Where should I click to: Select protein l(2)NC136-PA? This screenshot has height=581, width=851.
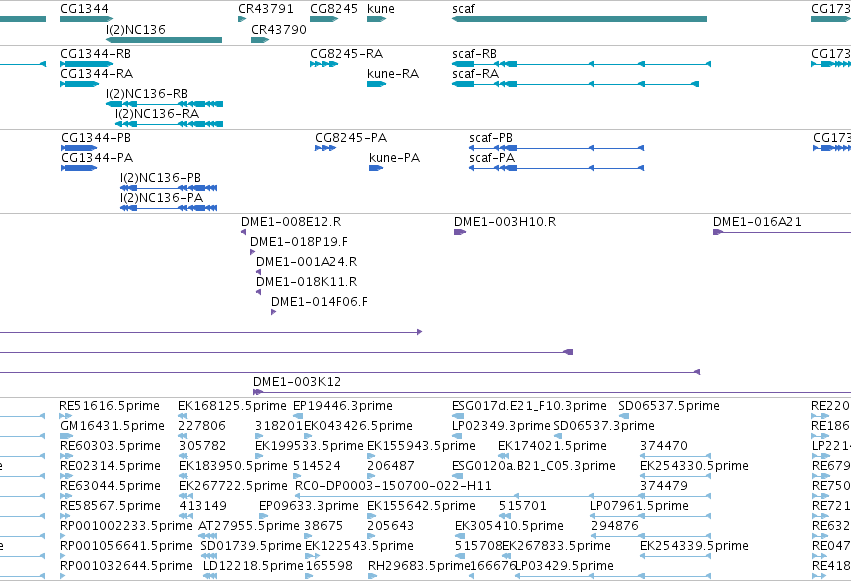(x=169, y=208)
